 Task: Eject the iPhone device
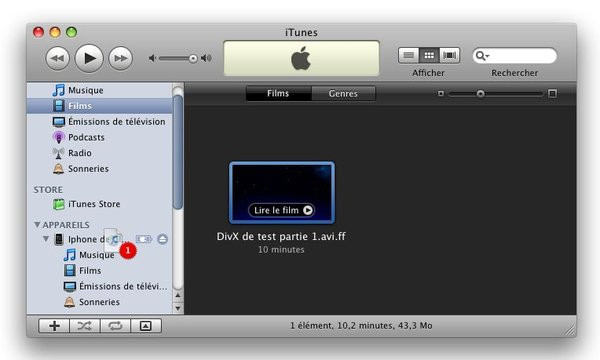pos(162,239)
